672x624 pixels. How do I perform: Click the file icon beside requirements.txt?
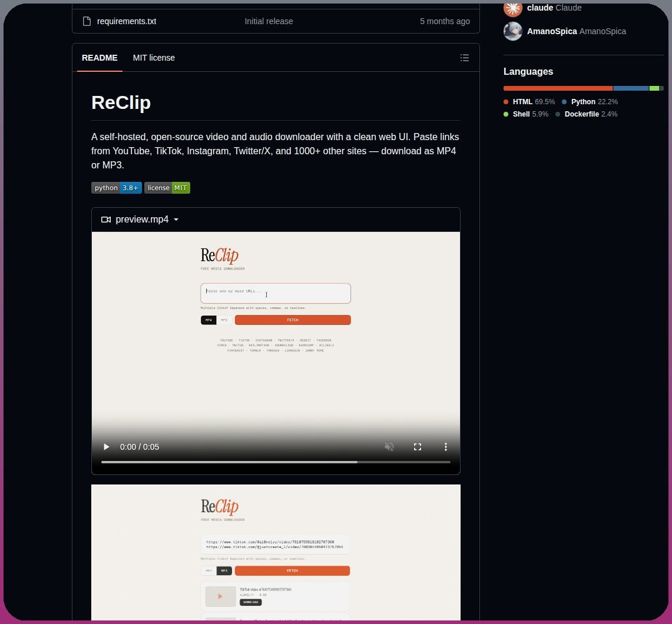(87, 21)
